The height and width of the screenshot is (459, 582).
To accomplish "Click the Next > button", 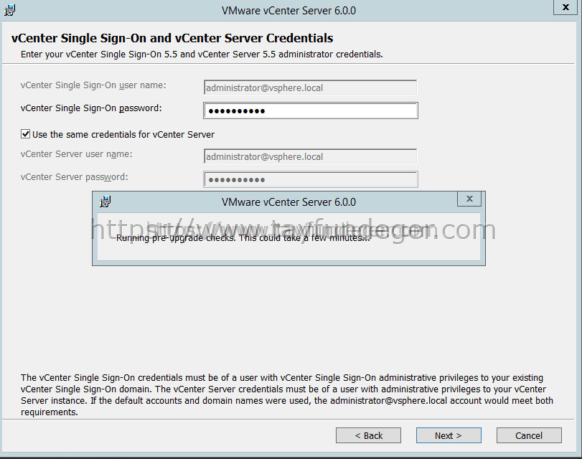I will coord(448,435).
